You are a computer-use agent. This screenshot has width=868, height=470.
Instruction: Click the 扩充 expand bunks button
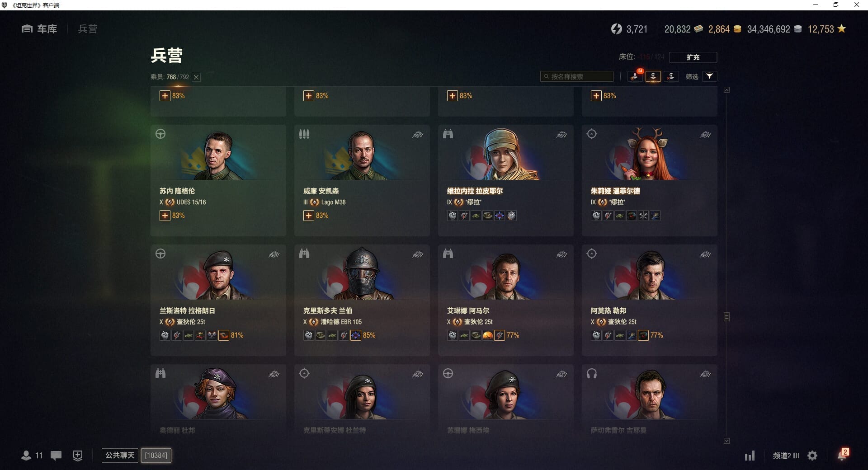[x=693, y=57]
